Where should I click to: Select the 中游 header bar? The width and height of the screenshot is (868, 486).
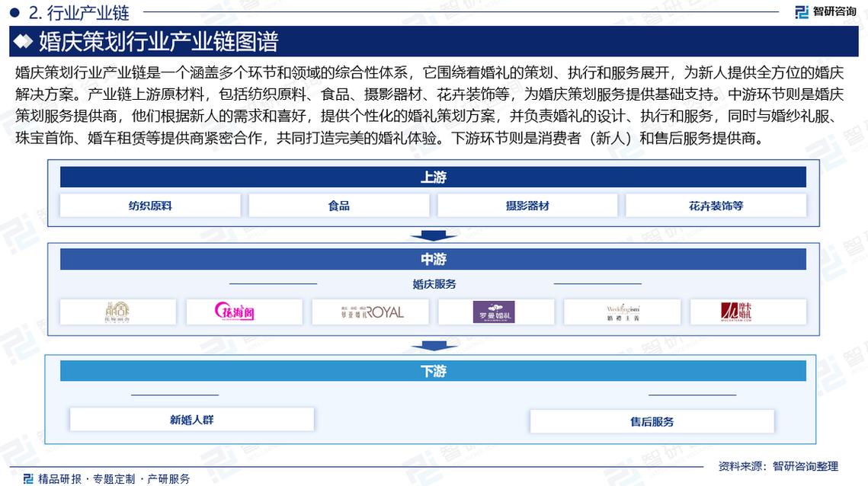433,259
